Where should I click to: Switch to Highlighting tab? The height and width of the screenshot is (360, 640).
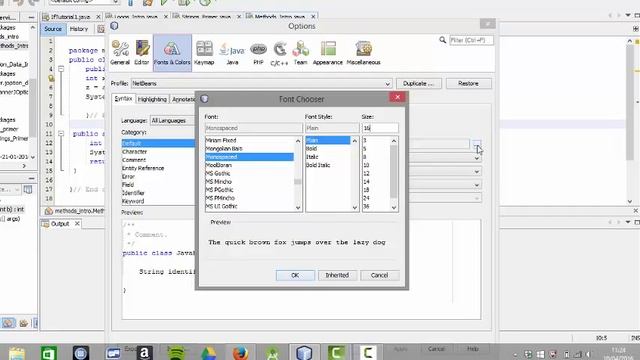pos(152,99)
